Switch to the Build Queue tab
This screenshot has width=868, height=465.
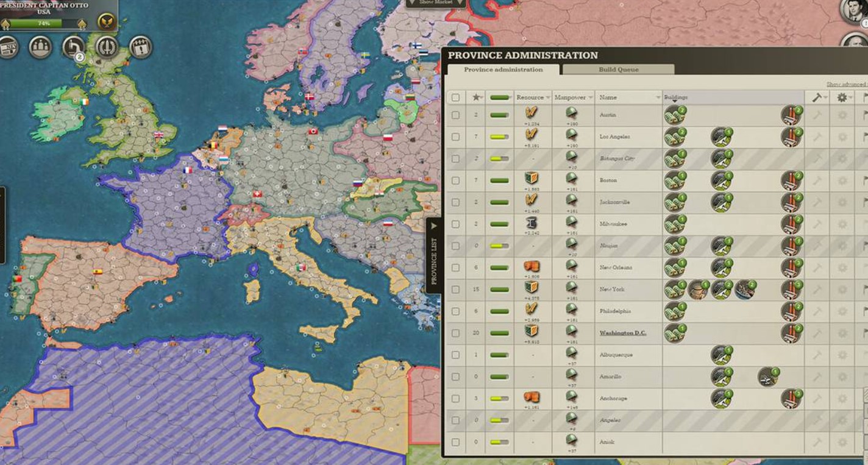pyautogui.click(x=618, y=69)
